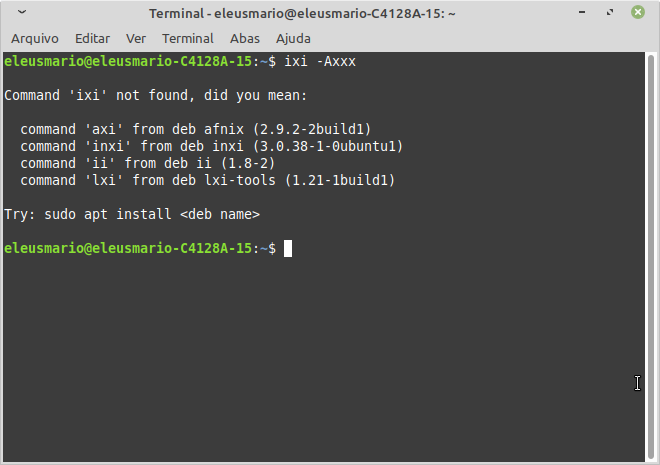Click the 'sudo apt install' hint line
Image resolution: width=660 pixels, height=465 pixels.
(x=132, y=215)
